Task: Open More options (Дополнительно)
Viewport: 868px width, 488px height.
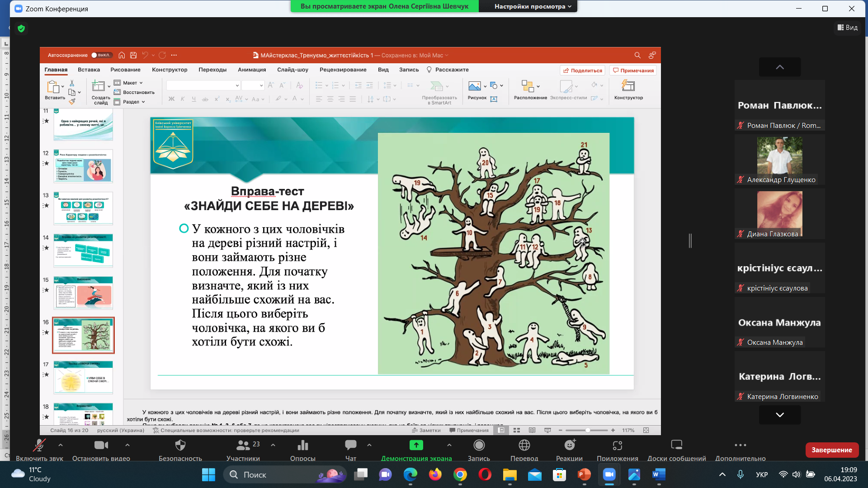Action: 740,446
